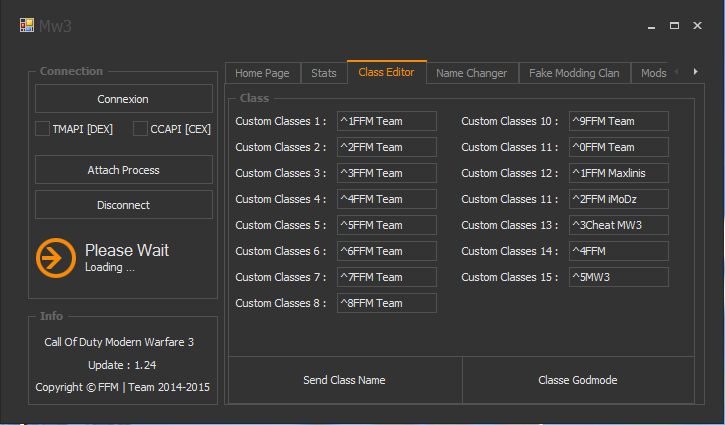Viewport: 725px width, 425px height.
Task: Click the 'Custom Classes 5 :' label
Action: (281, 225)
